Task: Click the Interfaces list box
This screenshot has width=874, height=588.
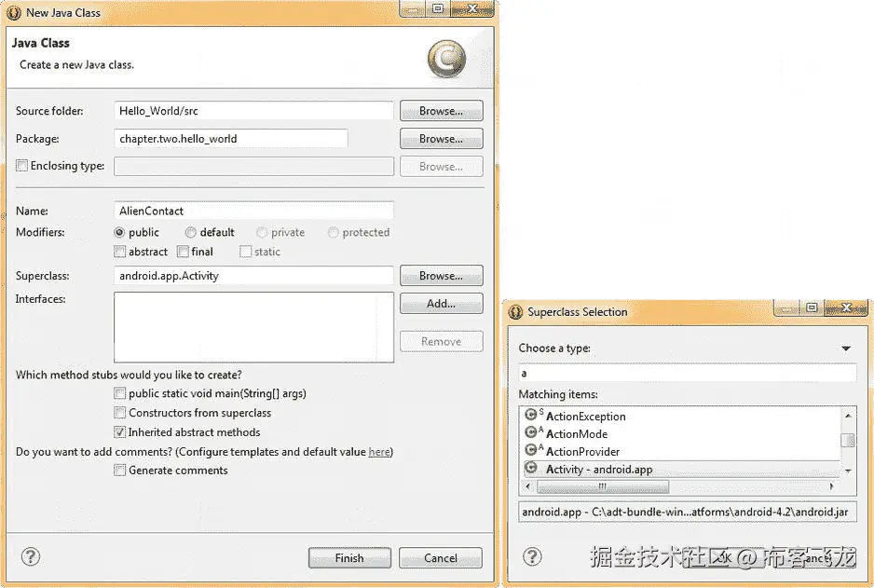Action: click(x=253, y=327)
